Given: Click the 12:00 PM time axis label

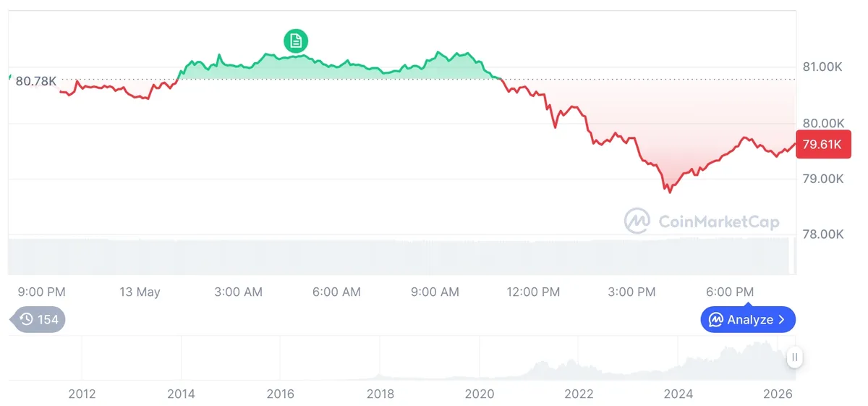Looking at the screenshot, I should [x=533, y=292].
